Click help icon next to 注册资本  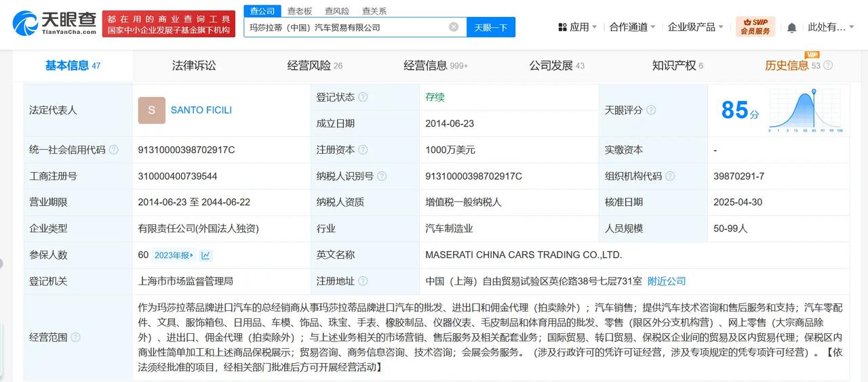click(x=363, y=150)
